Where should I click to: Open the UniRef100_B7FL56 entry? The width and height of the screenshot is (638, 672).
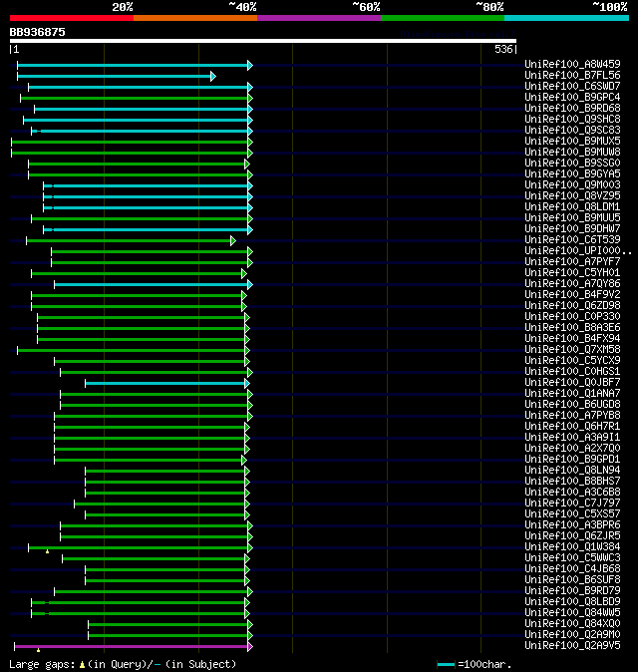coord(572,76)
